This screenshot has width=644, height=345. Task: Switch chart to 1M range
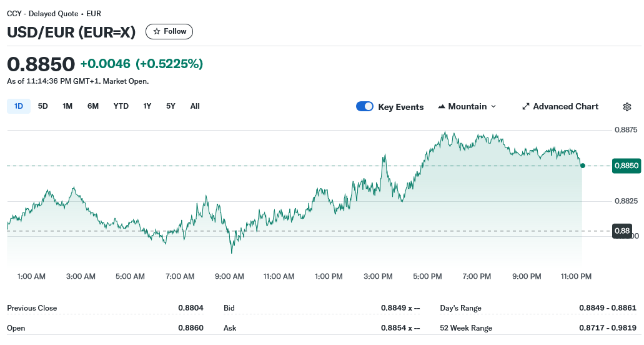tap(67, 106)
